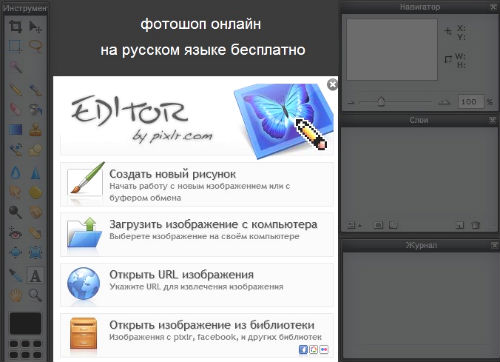Screen dimensions: 500x362
Task: Select the Color Replace tool
Action: [x=15, y=150]
